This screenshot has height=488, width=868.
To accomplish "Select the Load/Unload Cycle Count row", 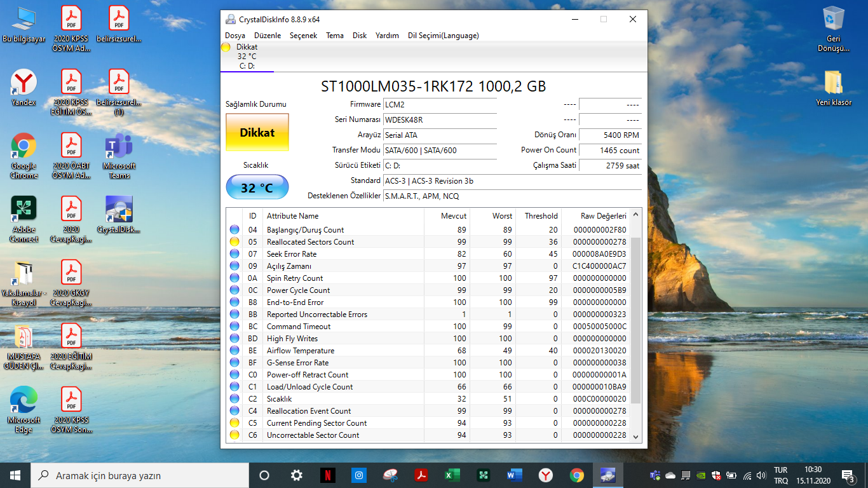I will pos(428,387).
